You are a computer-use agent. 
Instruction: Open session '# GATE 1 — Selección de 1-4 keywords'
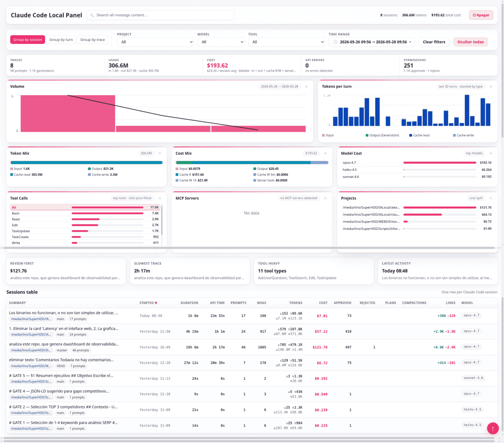(x=252, y=425)
